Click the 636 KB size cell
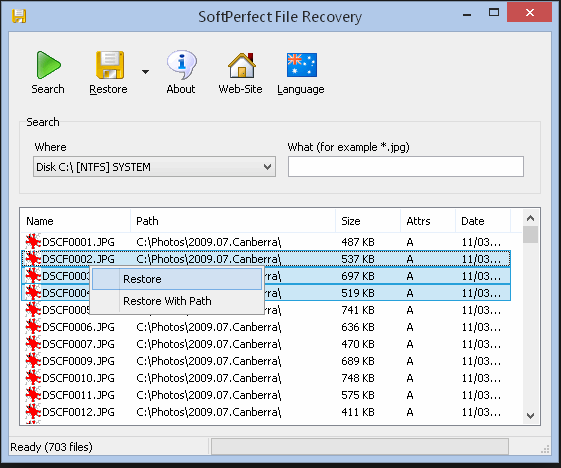This screenshot has width=561, height=468. click(x=358, y=327)
